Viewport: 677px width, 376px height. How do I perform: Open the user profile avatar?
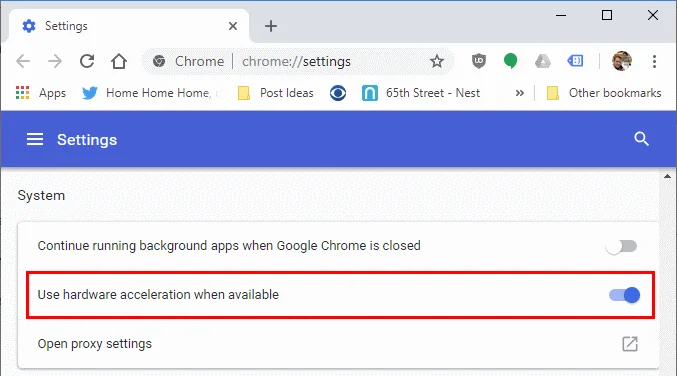pyautogui.click(x=622, y=61)
